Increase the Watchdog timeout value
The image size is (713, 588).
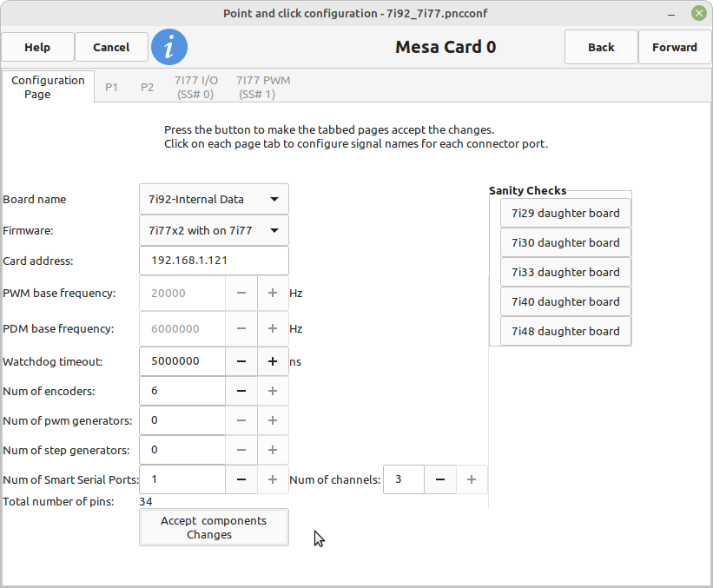[273, 361]
